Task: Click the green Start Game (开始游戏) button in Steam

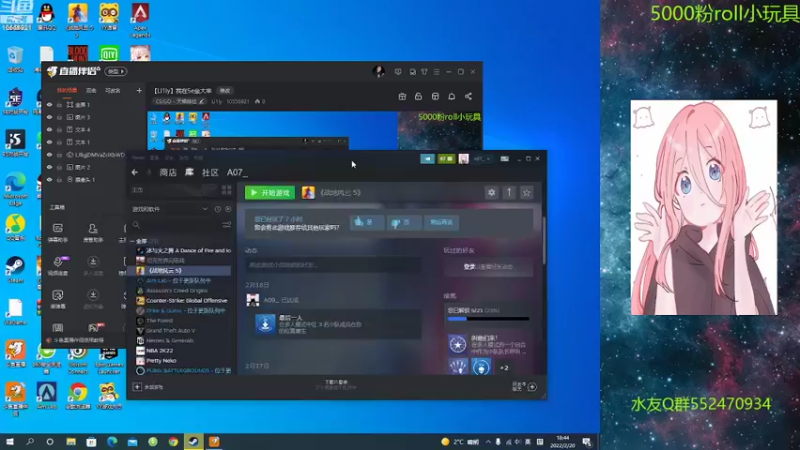Action: pyautogui.click(x=270, y=192)
